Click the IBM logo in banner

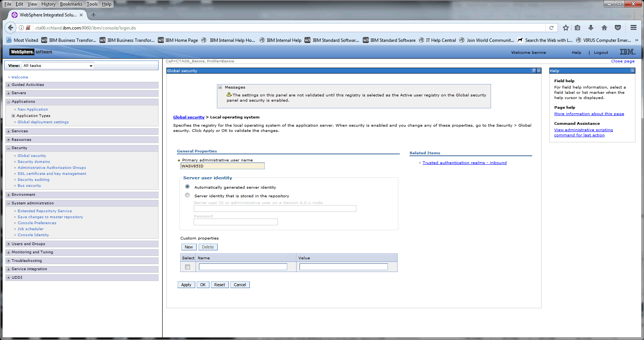pos(628,52)
